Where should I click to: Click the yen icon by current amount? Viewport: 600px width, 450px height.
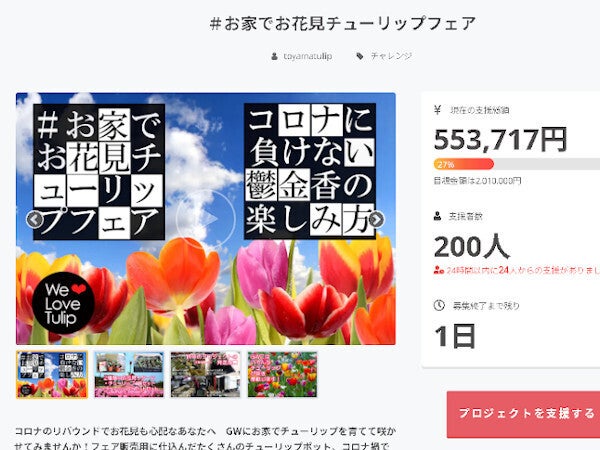[x=438, y=110]
